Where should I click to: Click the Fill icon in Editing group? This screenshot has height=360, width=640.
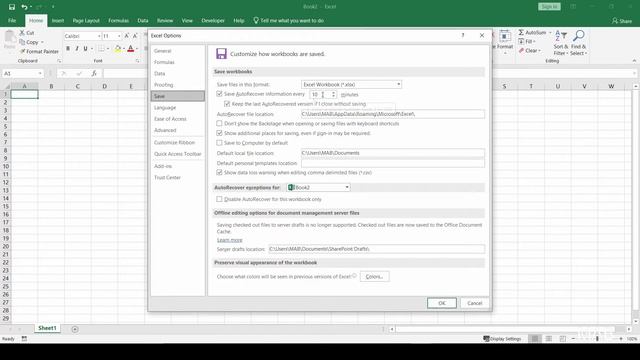pyautogui.click(x=521, y=42)
